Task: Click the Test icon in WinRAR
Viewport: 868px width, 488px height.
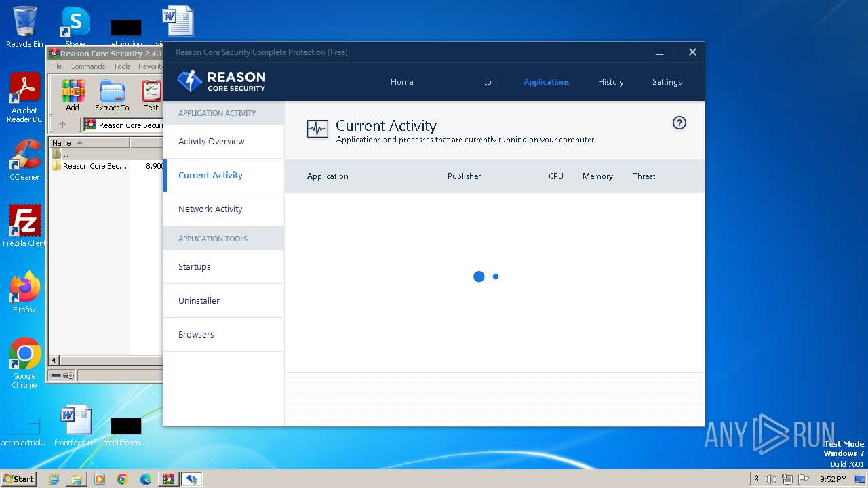Action: pyautogui.click(x=151, y=96)
